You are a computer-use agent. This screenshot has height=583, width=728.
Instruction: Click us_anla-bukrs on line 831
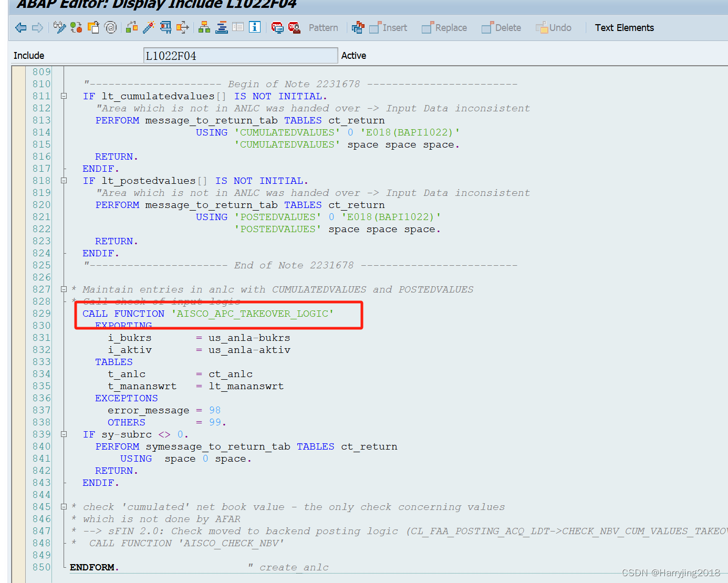click(x=249, y=338)
